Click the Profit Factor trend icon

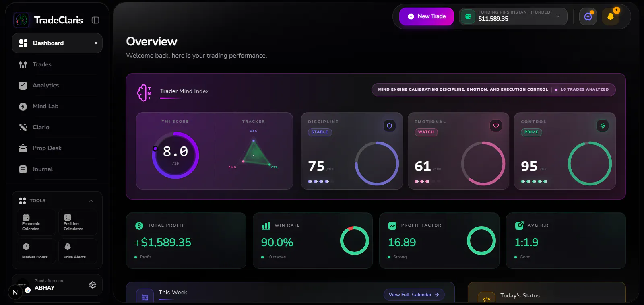coord(392,226)
